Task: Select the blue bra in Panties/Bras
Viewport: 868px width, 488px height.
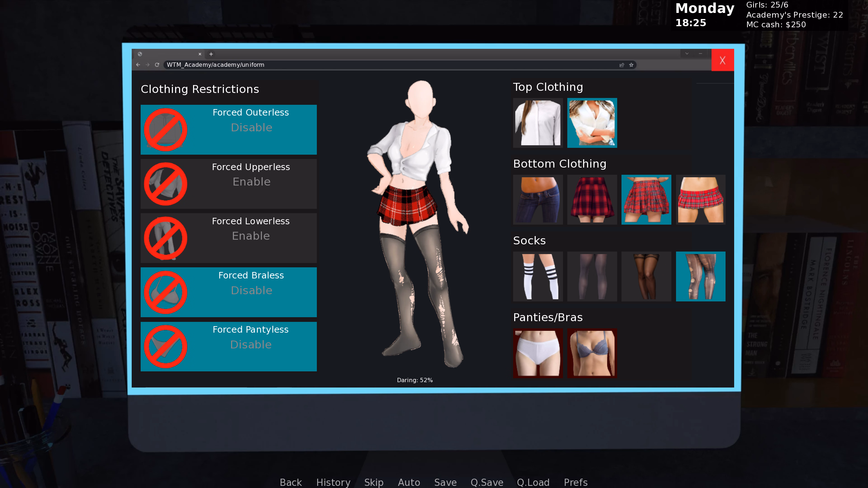Action: pyautogui.click(x=592, y=353)
